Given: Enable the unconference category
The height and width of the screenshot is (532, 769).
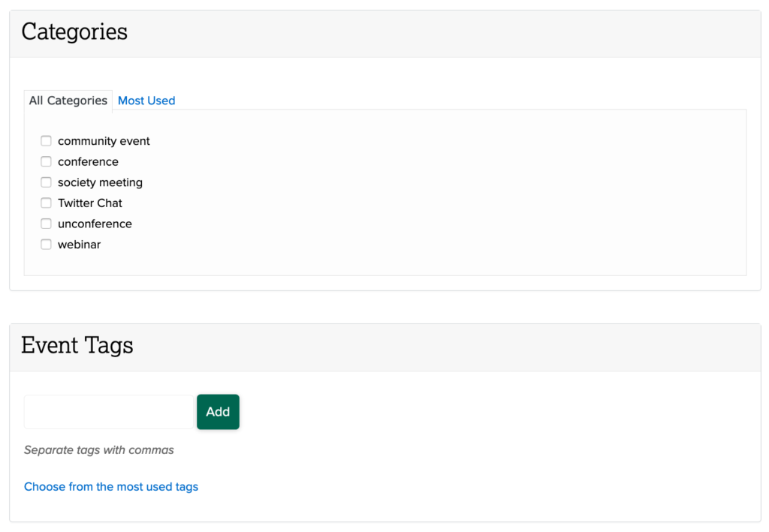Looking at the screenshot, I should (x=46, y=224).
